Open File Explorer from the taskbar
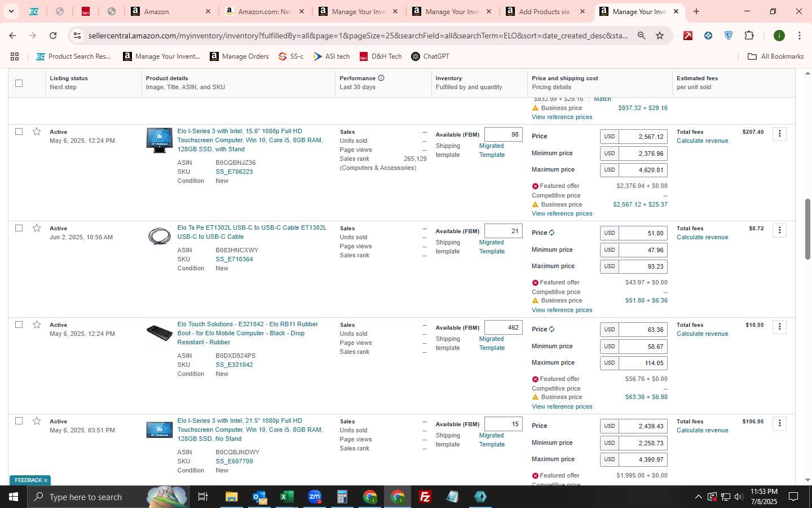 pos(231,497)
